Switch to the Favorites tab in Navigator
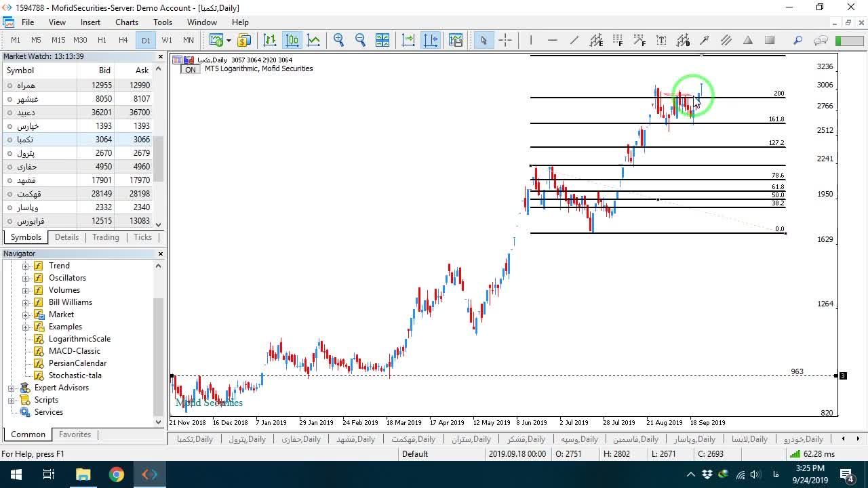This screenshot has width=868, height=488. [75, 434]
